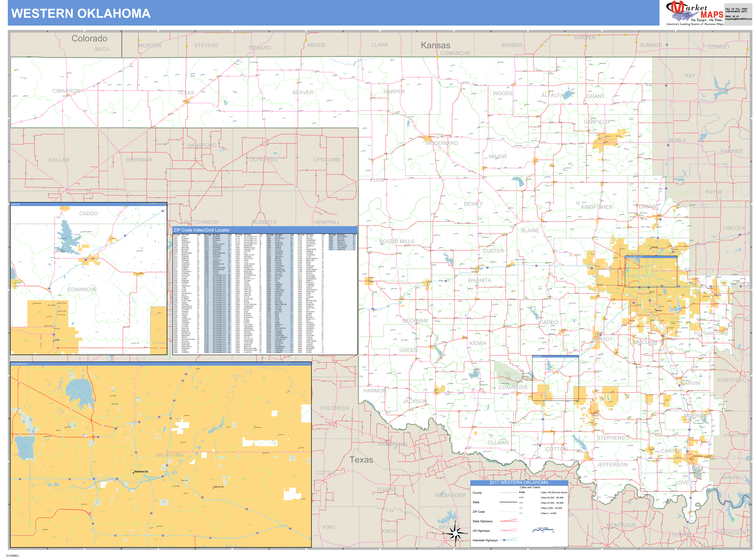Click the red city dot for Cities 5,000 - 24,999
The height and width of the screenshot is (558, 756).
click(x=520, y=508)
